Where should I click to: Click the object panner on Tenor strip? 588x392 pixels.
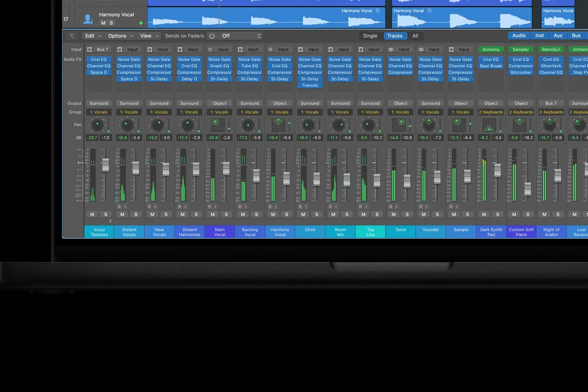tap(399, 125)
